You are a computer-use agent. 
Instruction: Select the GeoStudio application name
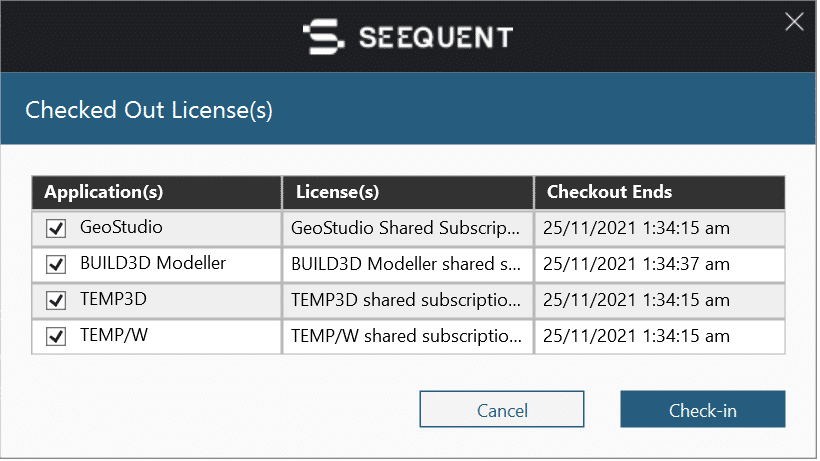pos(121,227)
